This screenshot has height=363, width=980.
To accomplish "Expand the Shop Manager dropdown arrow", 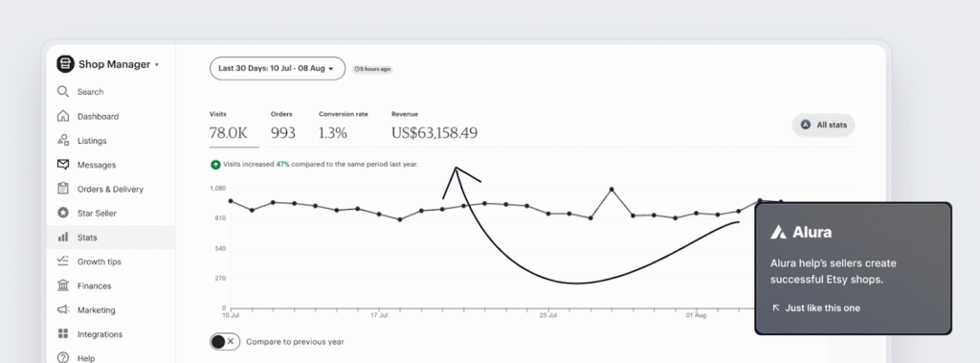I will click(x=156, y=64).
